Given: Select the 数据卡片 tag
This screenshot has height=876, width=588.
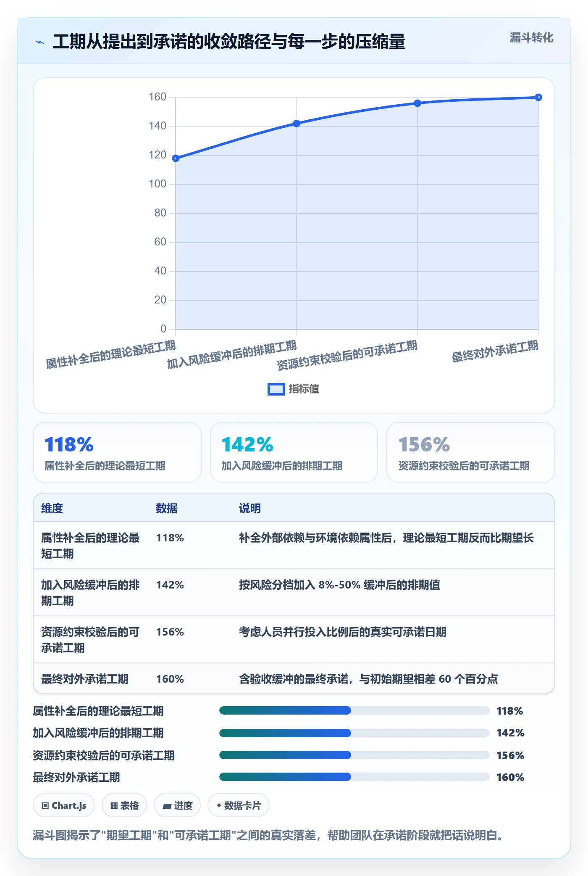Looking at the screenshot, I should pyautogui.click(x=239, y=805).
